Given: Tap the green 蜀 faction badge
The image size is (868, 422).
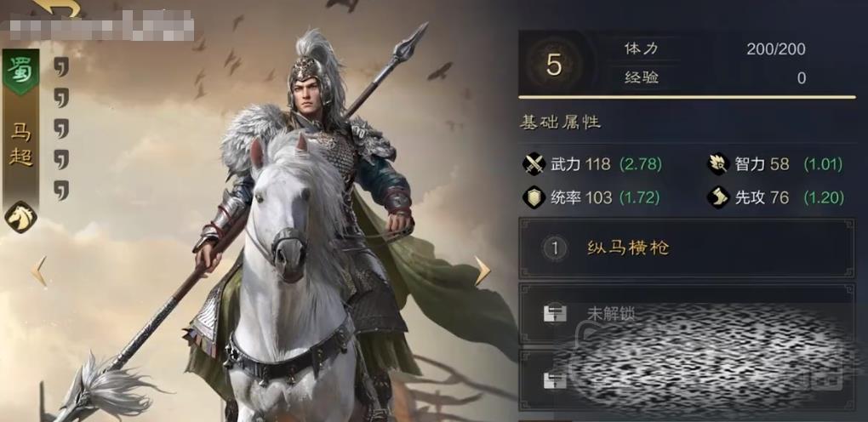Looking at the screenshot, I should [x=21, y=72].
